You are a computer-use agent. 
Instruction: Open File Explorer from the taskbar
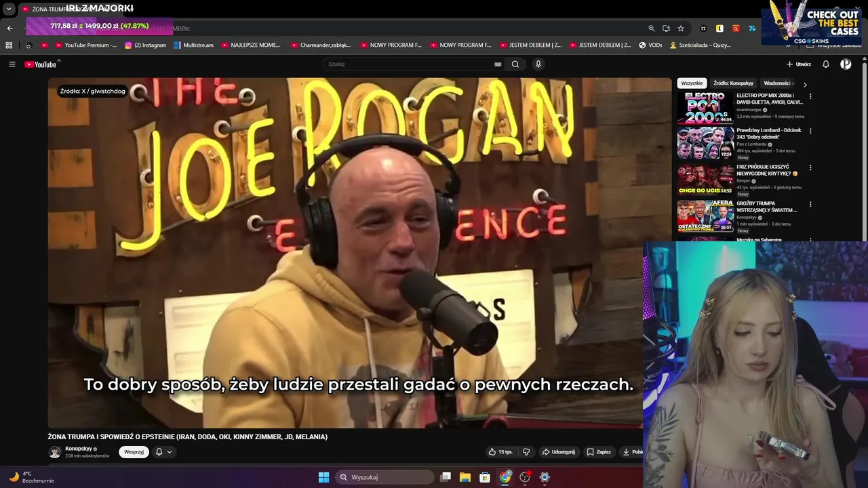point(465,477)
